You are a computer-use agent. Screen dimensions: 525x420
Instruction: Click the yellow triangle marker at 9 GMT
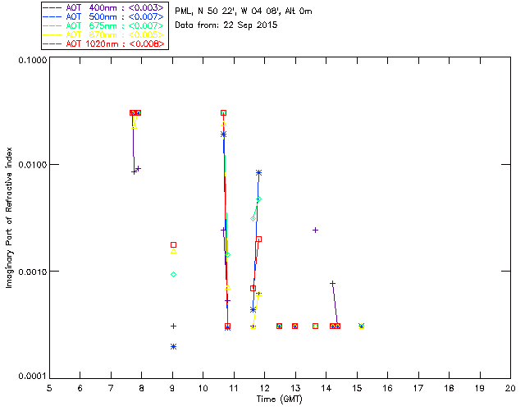point(173,251)
